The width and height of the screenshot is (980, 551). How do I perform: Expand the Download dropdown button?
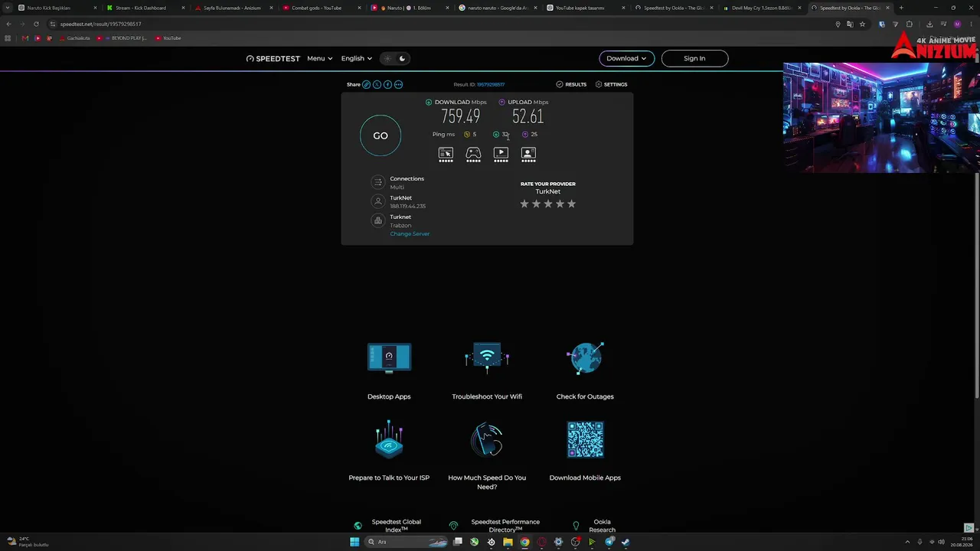click(626, 58)
